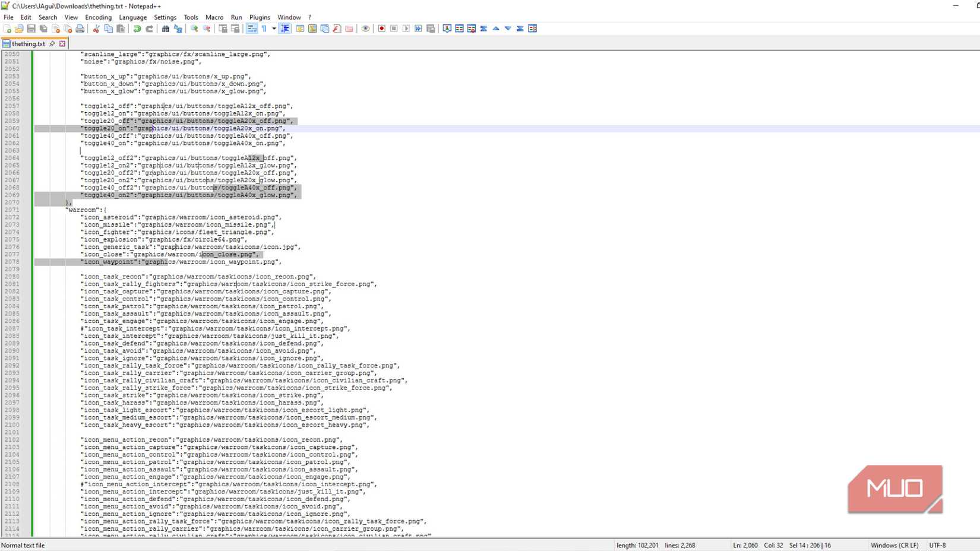Select the thething.txt tab
980x551 pixels.
[x=28, y=44]
